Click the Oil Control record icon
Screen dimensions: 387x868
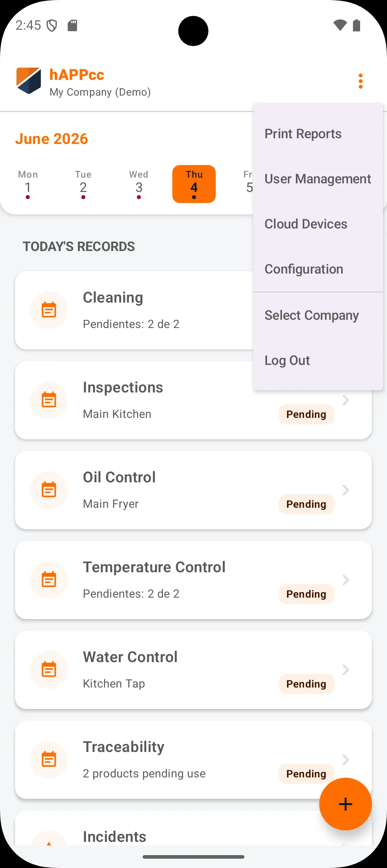49,490
